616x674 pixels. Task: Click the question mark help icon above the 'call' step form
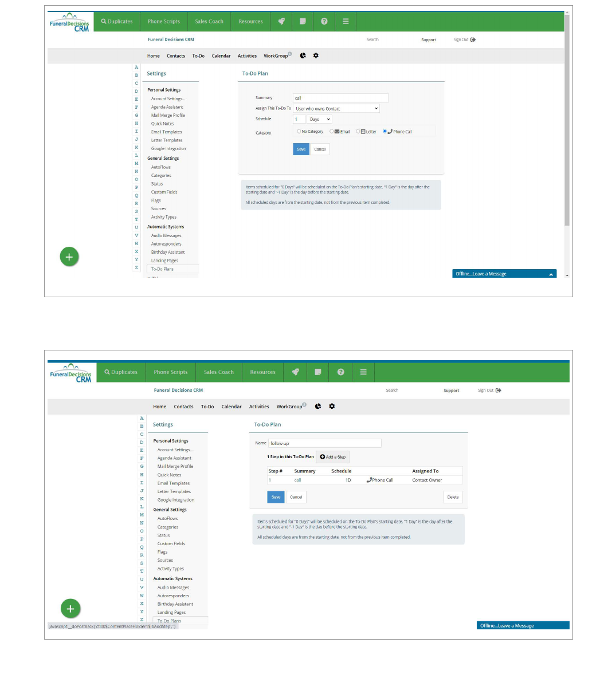tap(324, 21)
